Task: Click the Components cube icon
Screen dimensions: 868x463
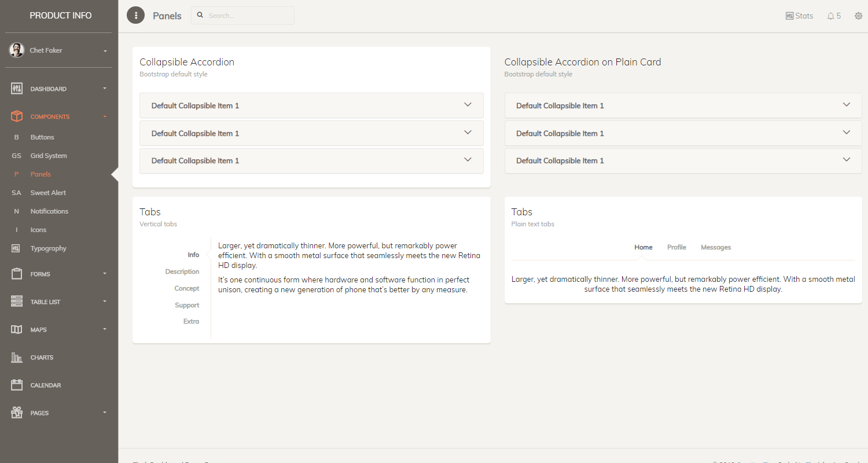Action: [x=17, y=116]
